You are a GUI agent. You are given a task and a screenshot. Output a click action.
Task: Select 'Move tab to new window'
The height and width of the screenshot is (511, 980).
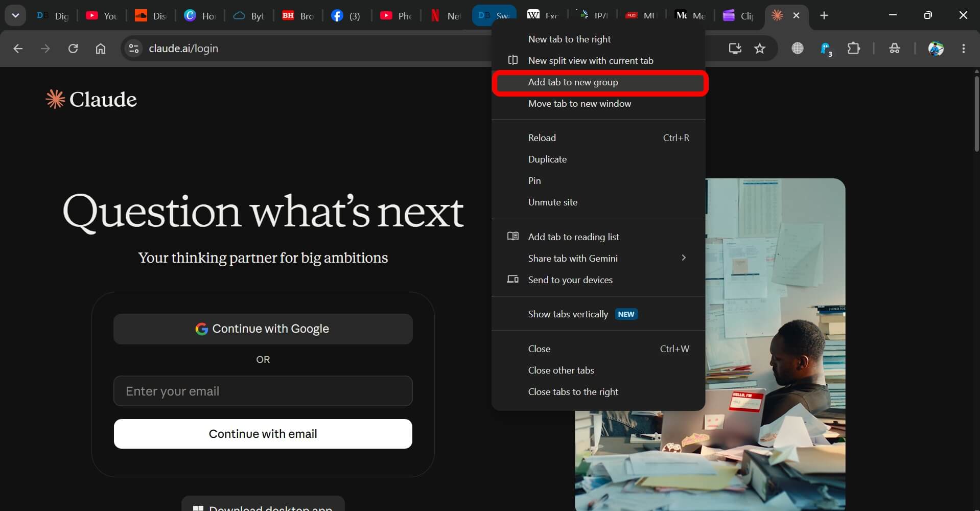tap(598, 104)
